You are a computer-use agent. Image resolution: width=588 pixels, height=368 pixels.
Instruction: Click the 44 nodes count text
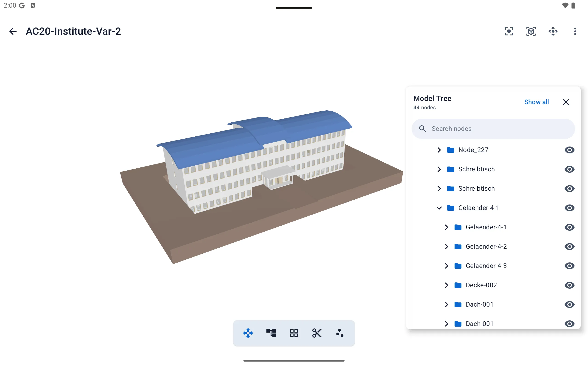click(x=424, y=108)
